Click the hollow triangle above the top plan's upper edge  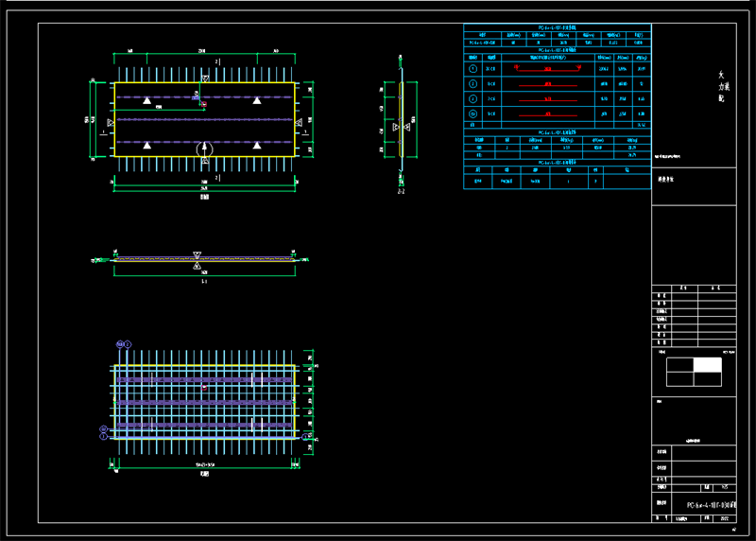pos(205,79)
